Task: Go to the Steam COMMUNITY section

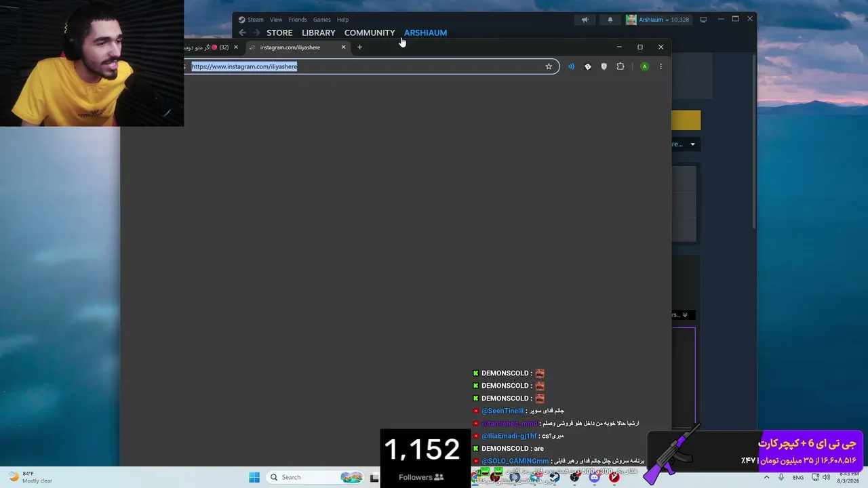Action: pyautogui.click(x=370, y=33)
